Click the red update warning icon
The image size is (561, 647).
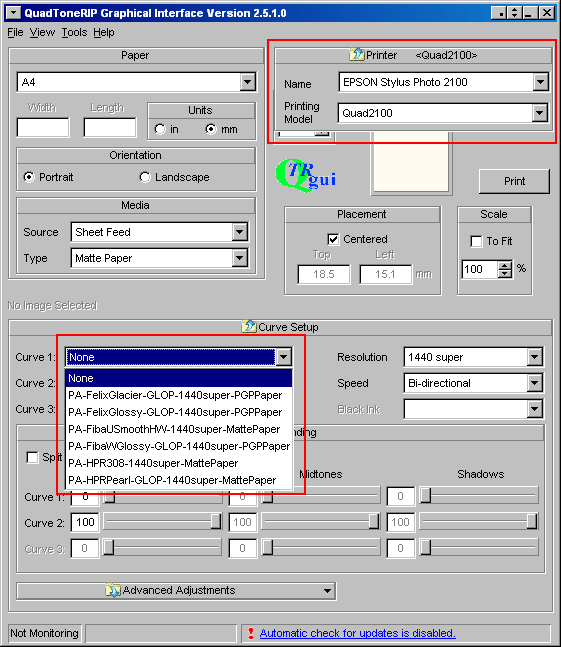click(250, 633)
